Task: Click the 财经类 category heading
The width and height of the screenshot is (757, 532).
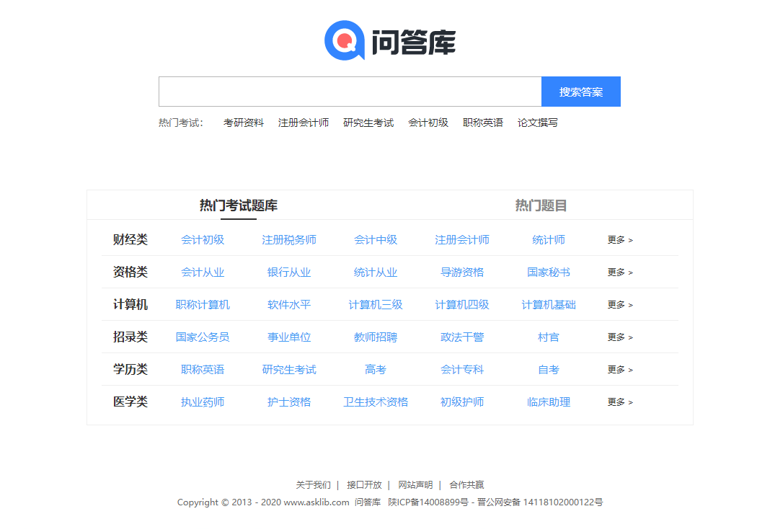Action: pyautogui.click(x=130, y=239)
